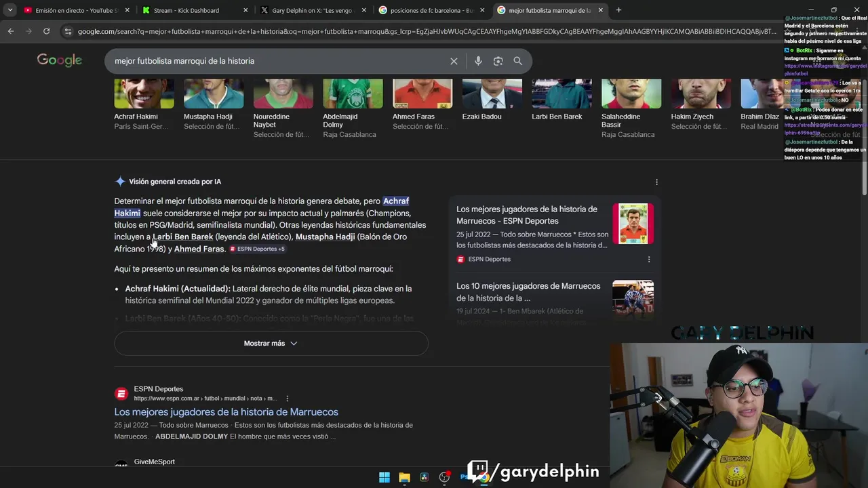Open Abdelmajid Dolmy player card
The height and width of the screenshot is (488, 868).
coord(353,109)
